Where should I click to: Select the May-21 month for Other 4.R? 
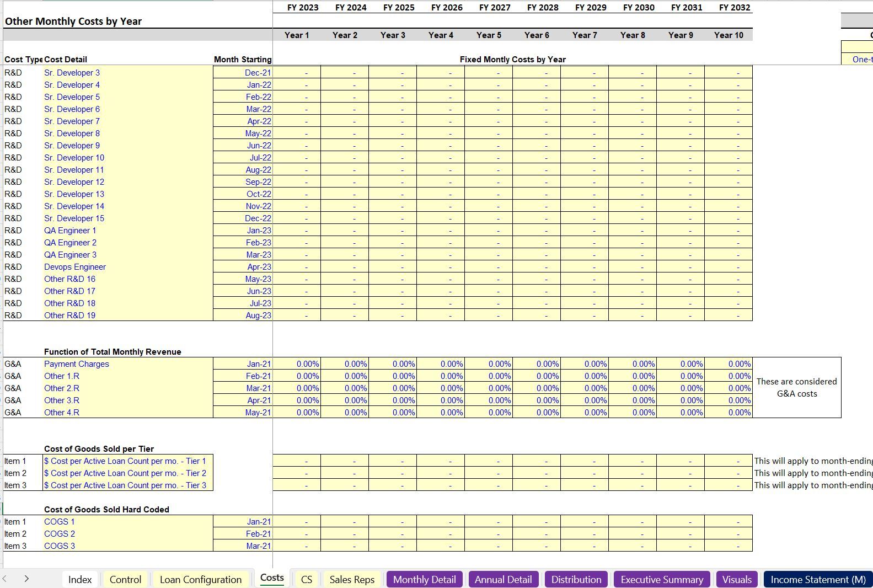click(x=243, y=412)
